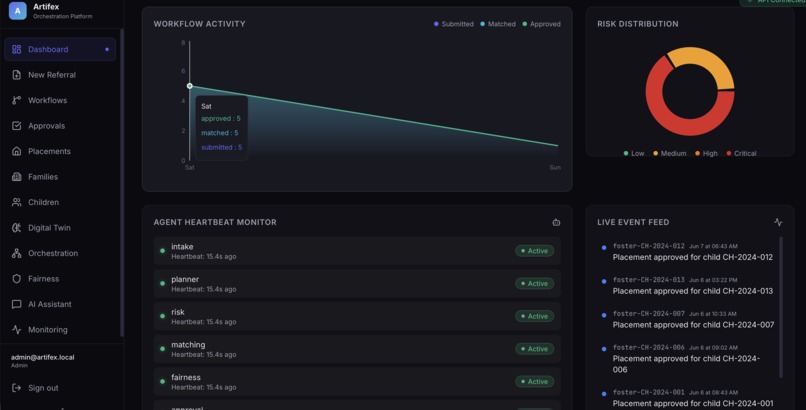Open Digital Twin page
This screenshot has width=806, height=410.
(x=60, y=228)
